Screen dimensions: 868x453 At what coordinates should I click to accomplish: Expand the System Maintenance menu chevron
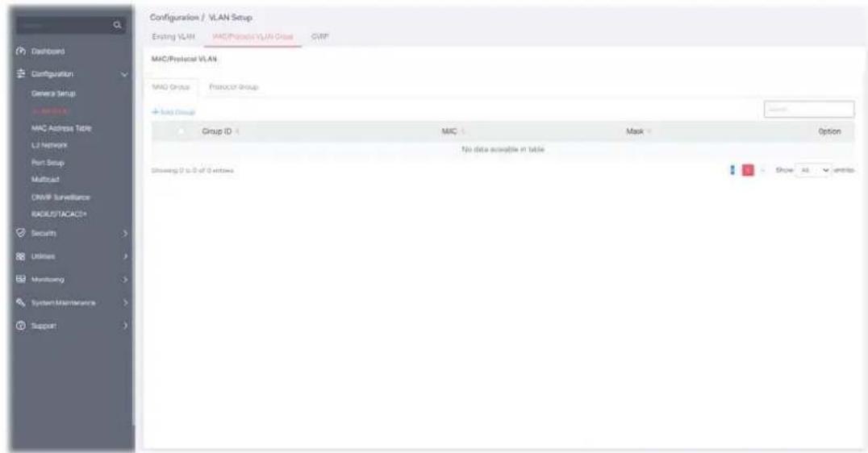point(125,303)
